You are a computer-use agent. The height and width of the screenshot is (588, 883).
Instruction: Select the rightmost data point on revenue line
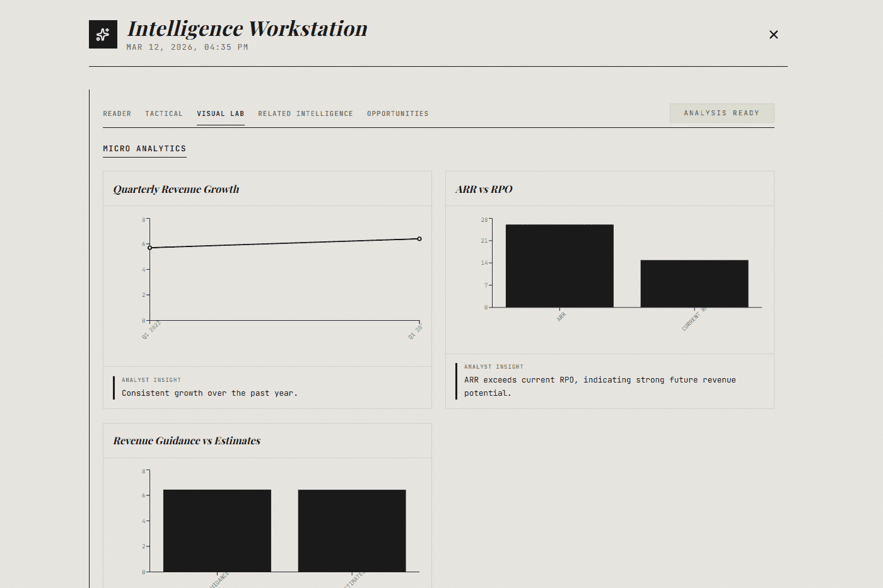419,239
